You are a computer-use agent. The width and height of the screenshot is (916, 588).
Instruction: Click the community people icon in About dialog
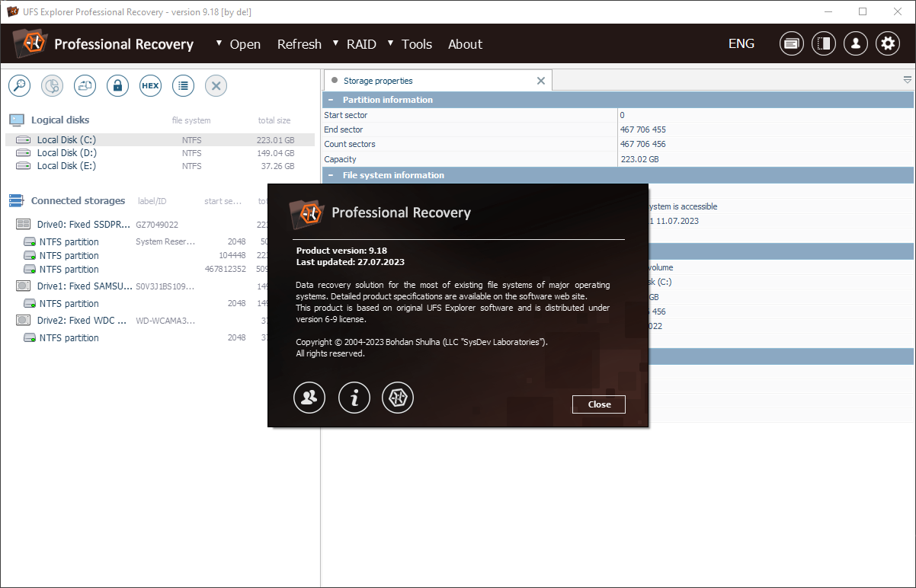(x=309, y=397)
